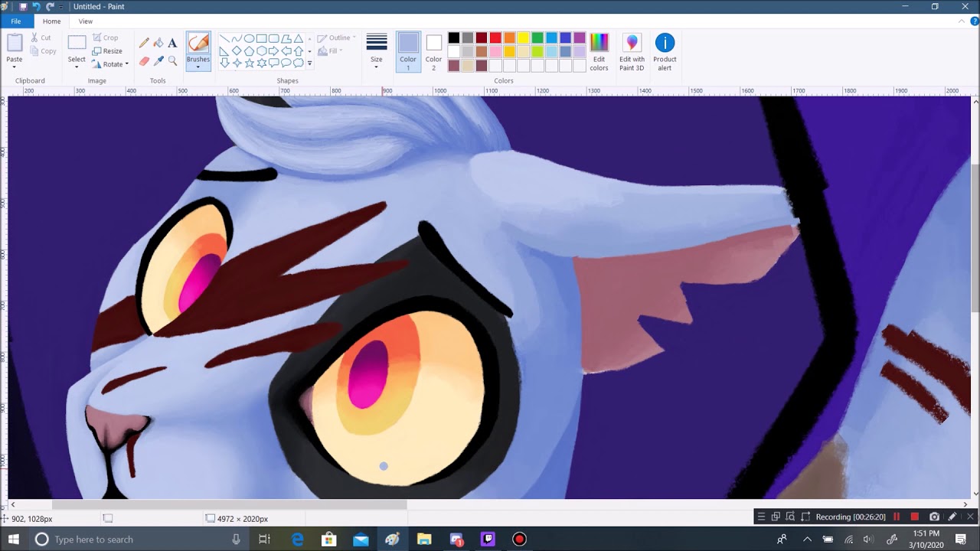The image size is (980, 551).
Task: Open the Outline dropdown
Action: tap(335, 37)
